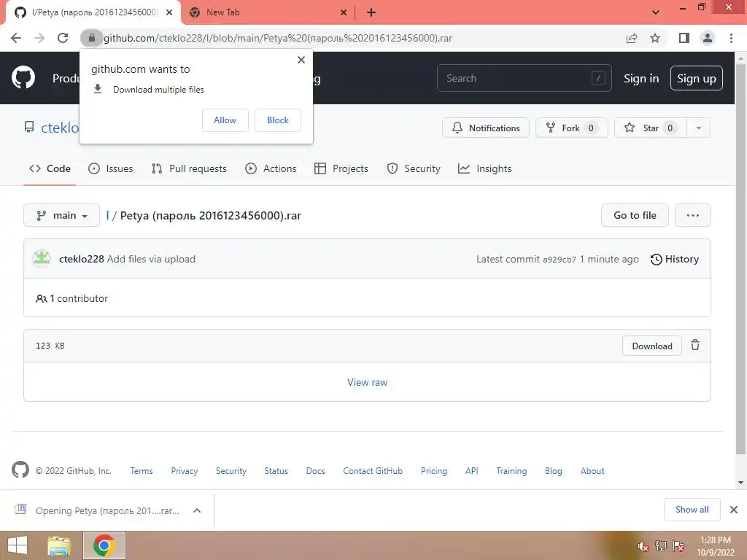The image size is (747, 560).
Task: Delete this file with trash icon
Action: coord(695,345)
